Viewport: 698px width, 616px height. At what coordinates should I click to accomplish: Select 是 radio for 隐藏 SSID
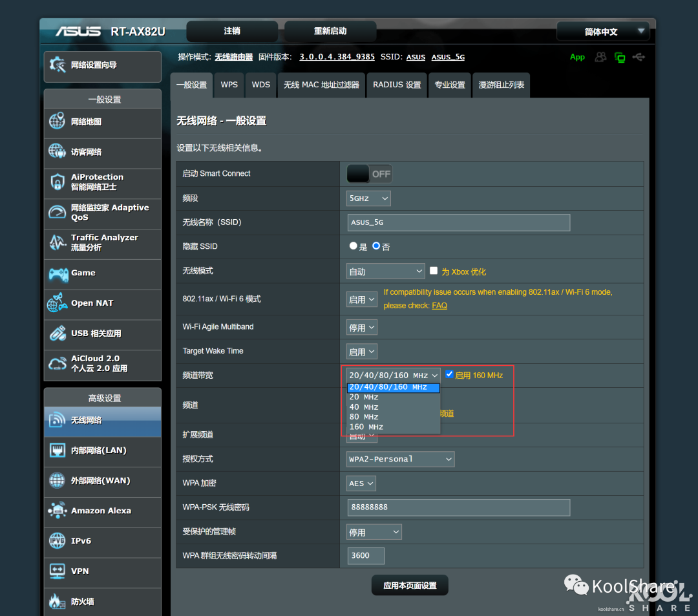point(353,246)
